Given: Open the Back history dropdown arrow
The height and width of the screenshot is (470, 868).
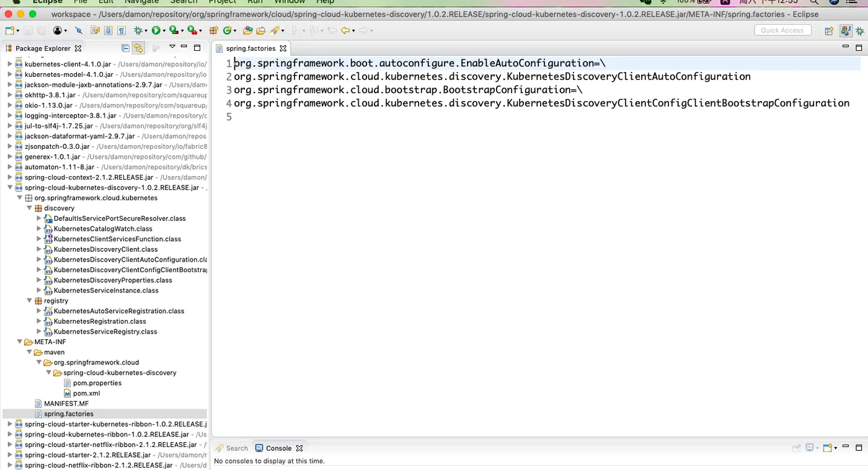Looking at the screenshot, I should (353, 30).
